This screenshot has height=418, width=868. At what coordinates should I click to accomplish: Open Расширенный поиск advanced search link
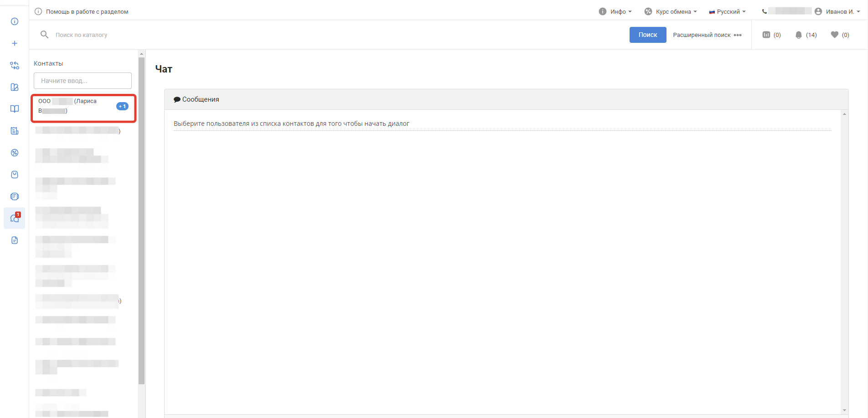(x=707, y=35)
